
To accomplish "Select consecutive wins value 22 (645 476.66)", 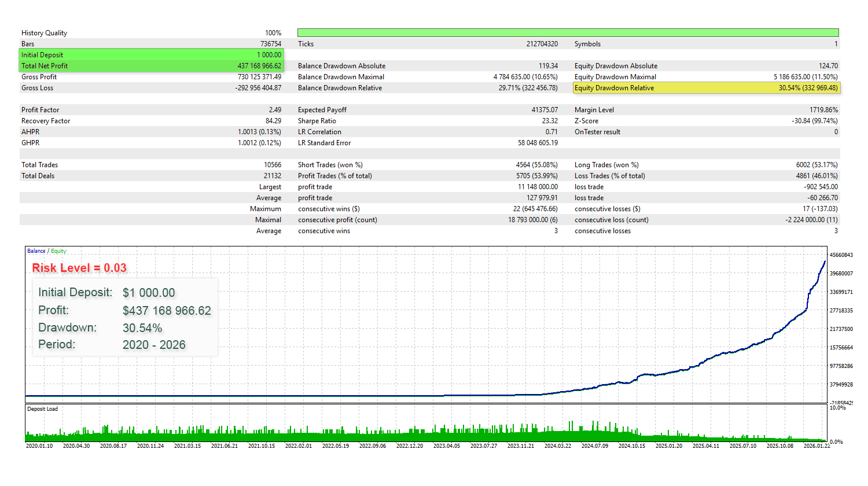I will pos(535,209).
